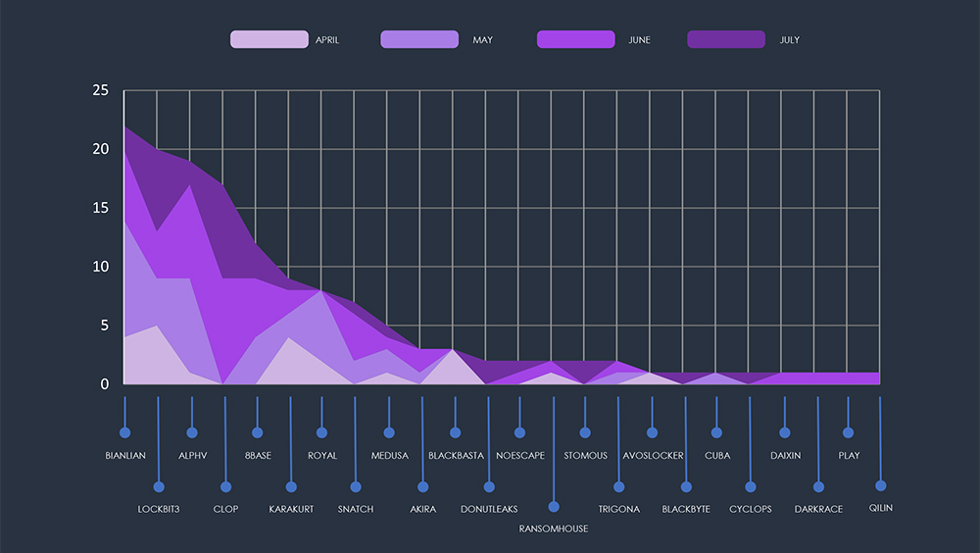
Task: Click the blue marker dot above DAIXIN
Action: 784,432
